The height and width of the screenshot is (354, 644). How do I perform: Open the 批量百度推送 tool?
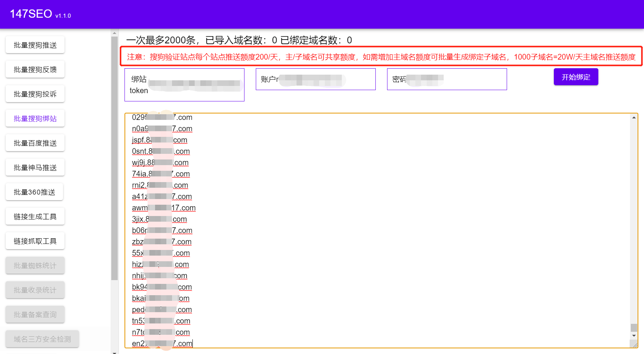[35, 143]
